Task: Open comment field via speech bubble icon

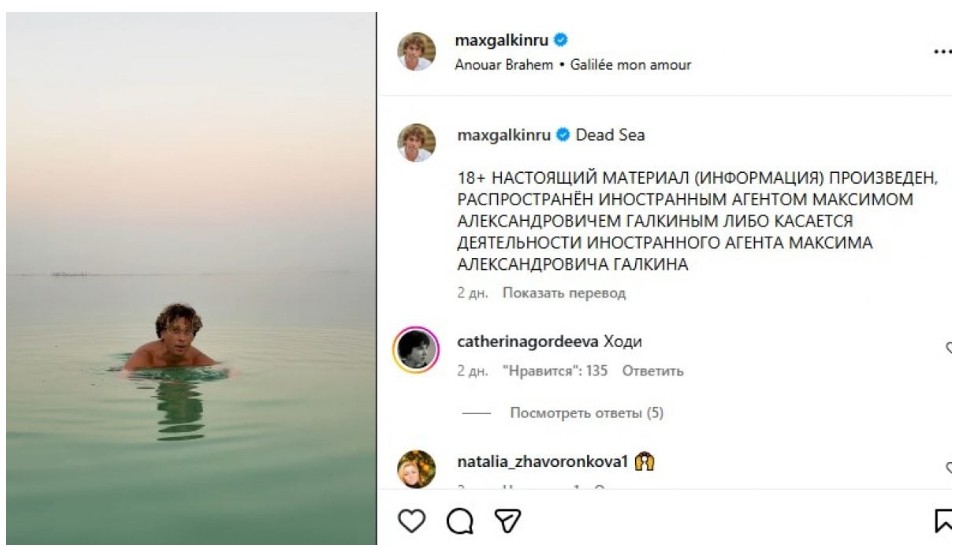Action: point(459,518)
